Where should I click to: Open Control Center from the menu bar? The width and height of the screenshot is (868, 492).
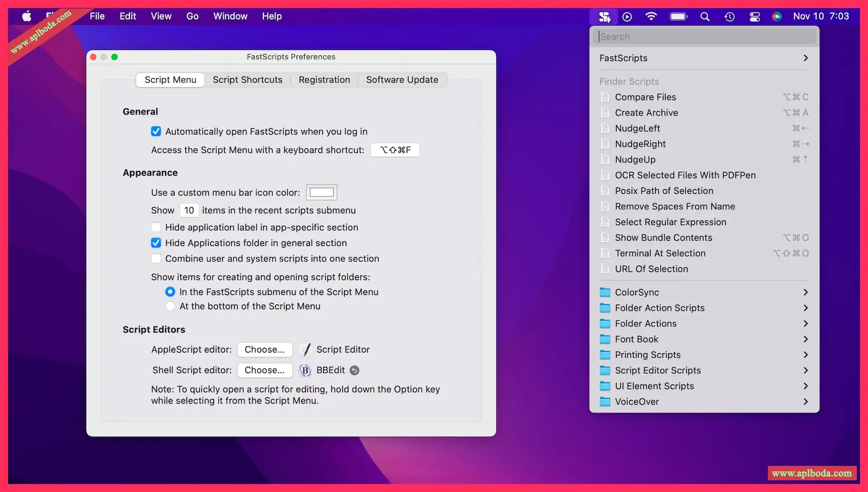754,17
